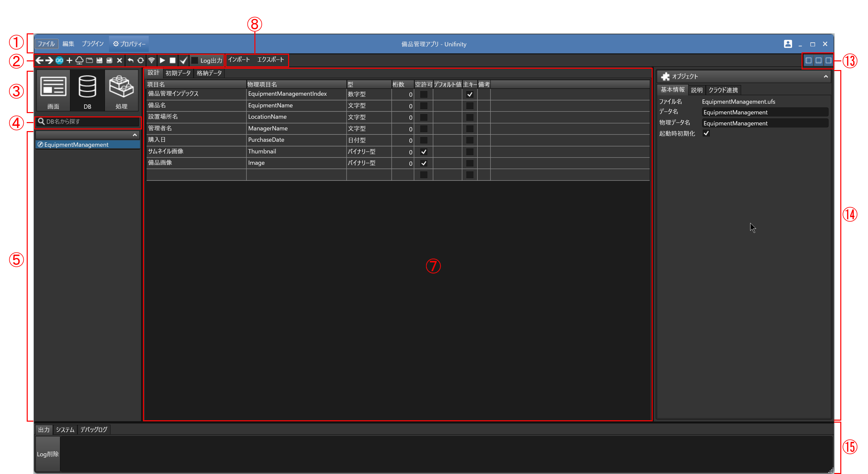This screenshot has height=474, width=868.
Task: Click the circular refresh arrows icon
Action: 141,60
